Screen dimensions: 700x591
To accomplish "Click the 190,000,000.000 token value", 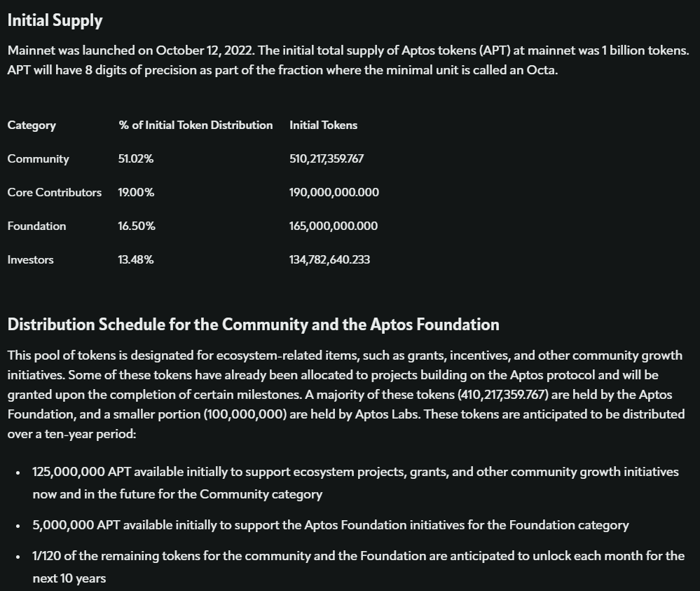I will click(x=334, y=193).
